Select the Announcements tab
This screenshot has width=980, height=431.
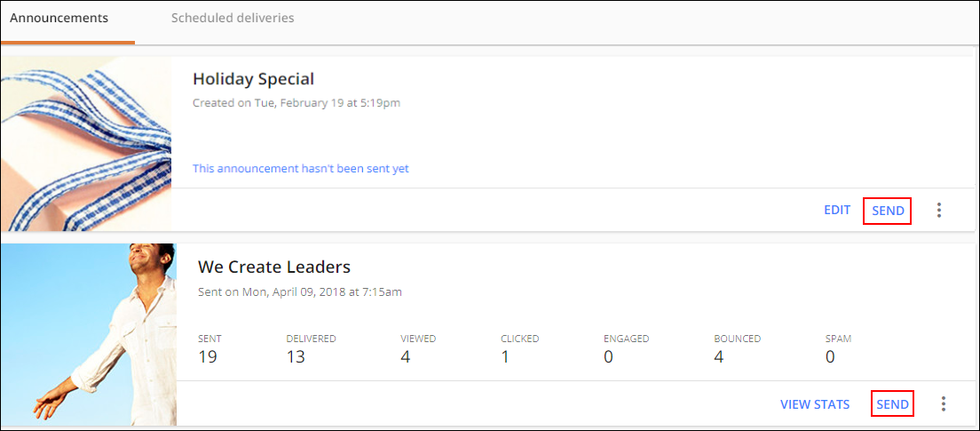pyautogui.click(x=59, y=18)
